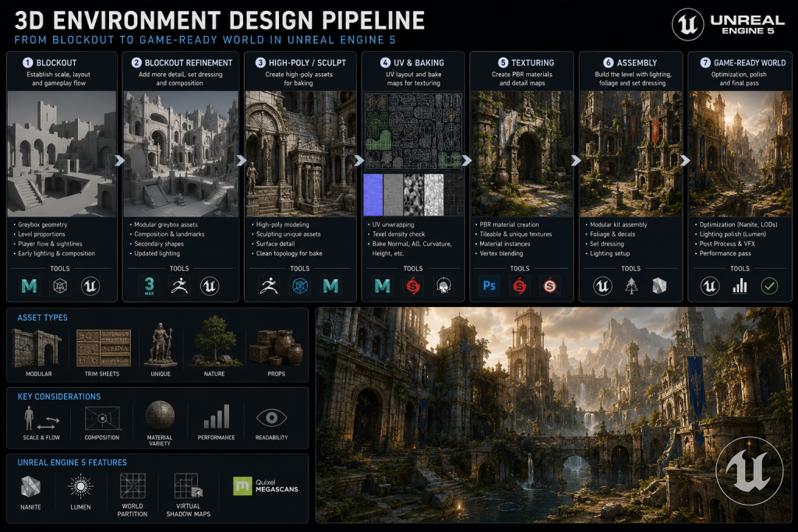This screenshot has width=798, height=532.
Task: Click the "Vertex blending" bullet text
Action: pos(501,253)
